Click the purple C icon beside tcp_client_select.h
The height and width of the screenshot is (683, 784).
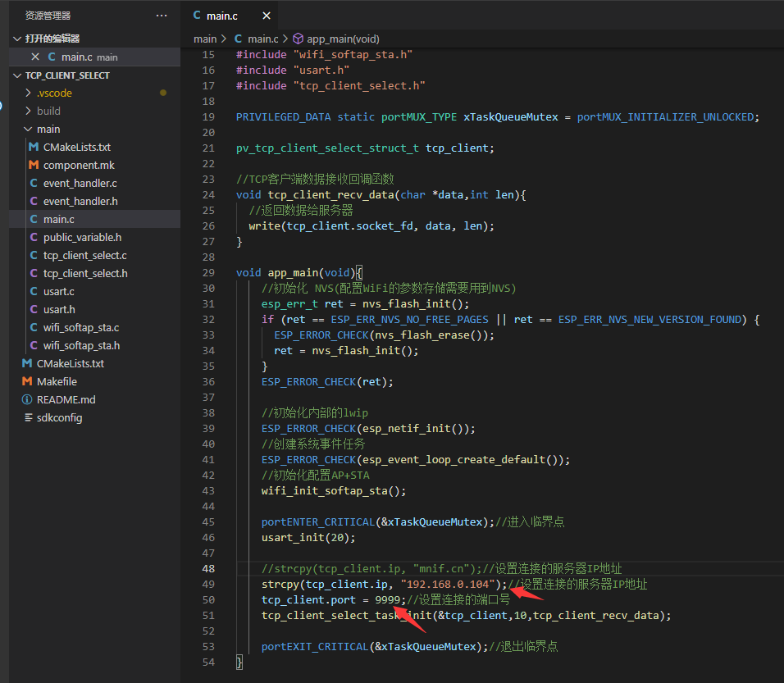[x=34, y=273]
